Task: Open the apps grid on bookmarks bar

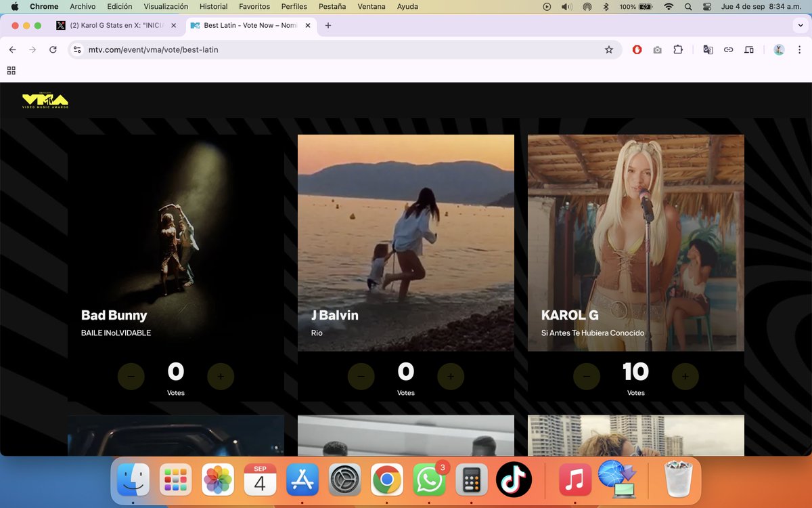Action: pos(11,70)
